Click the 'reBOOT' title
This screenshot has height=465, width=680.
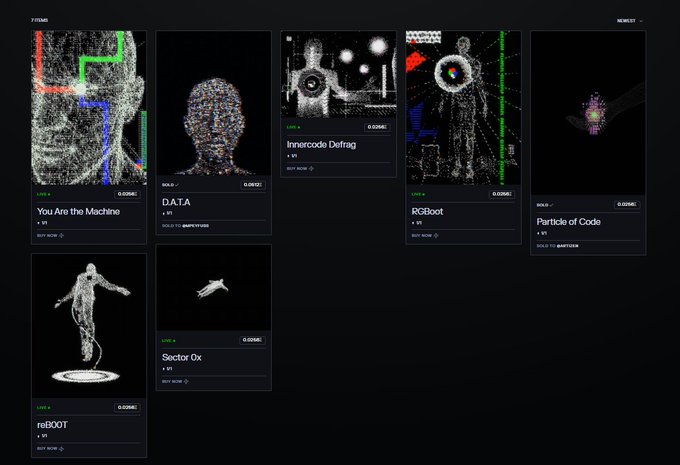point(52,425)
